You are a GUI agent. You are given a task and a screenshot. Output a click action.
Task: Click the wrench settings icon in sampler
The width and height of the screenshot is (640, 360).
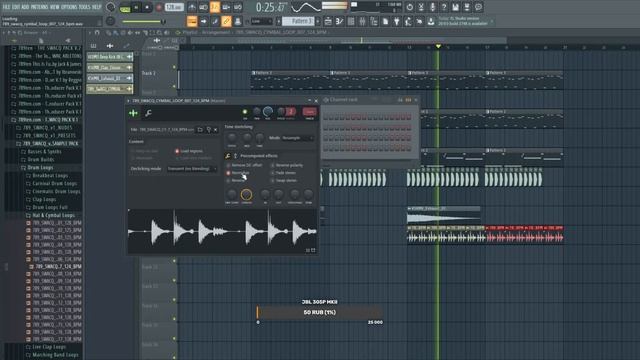click(x=148, y=113)
